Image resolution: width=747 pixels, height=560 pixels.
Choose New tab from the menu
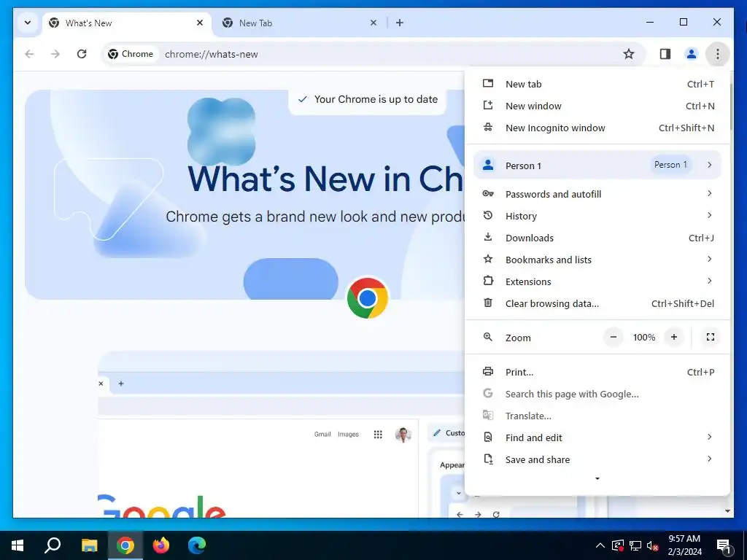tap(597, 84)
